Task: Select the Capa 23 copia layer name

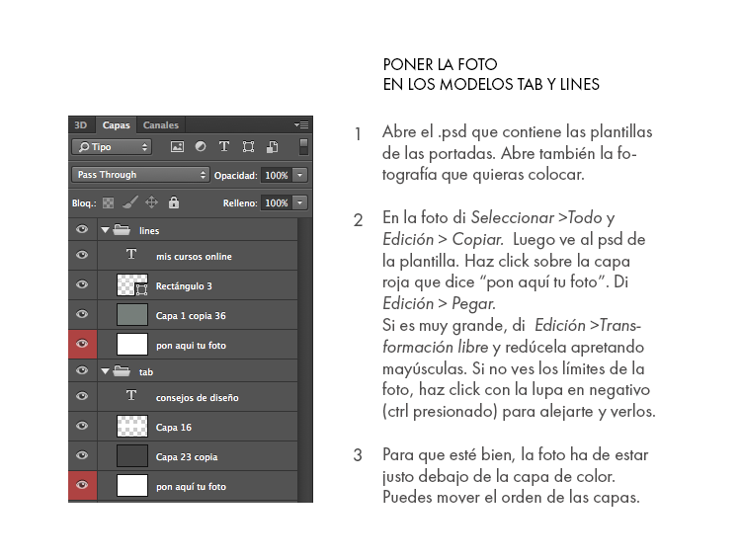Action: (187, 457)
